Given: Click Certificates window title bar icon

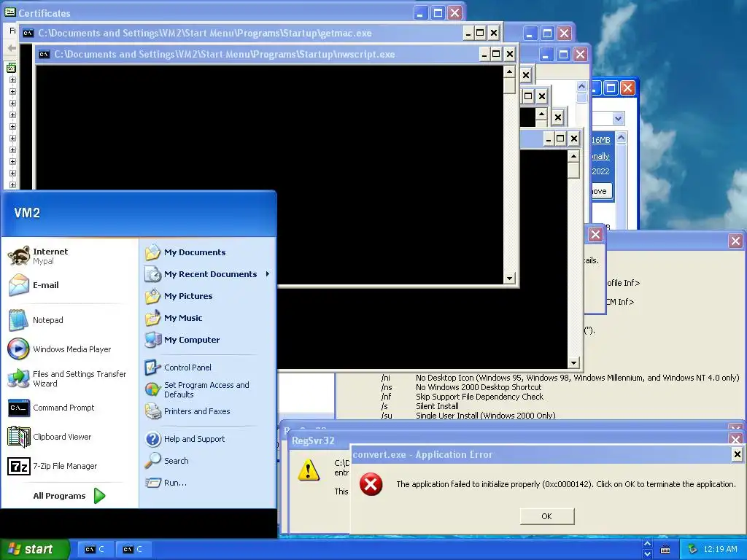Looking at the screenshot, I should pos(10,12).
